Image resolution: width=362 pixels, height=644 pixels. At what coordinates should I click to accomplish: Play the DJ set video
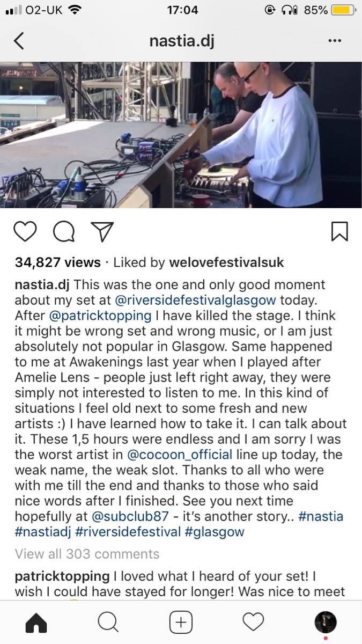coord(181,135)
